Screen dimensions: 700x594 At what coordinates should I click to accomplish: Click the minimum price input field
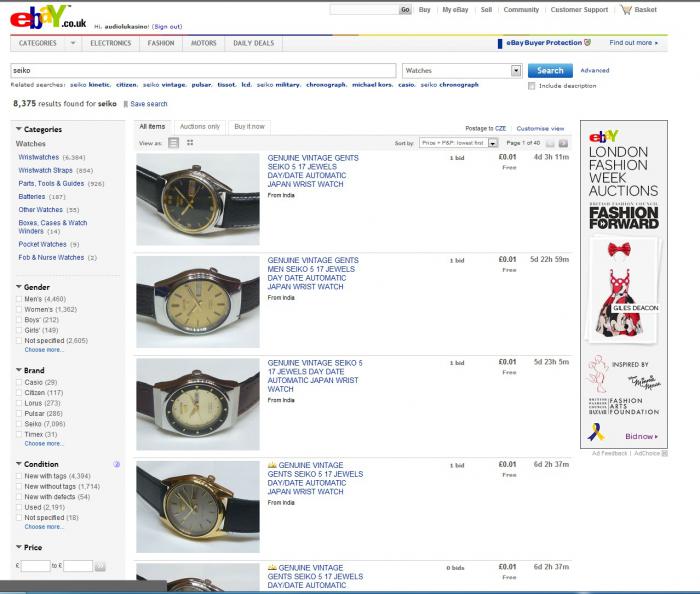pos(35,566)
